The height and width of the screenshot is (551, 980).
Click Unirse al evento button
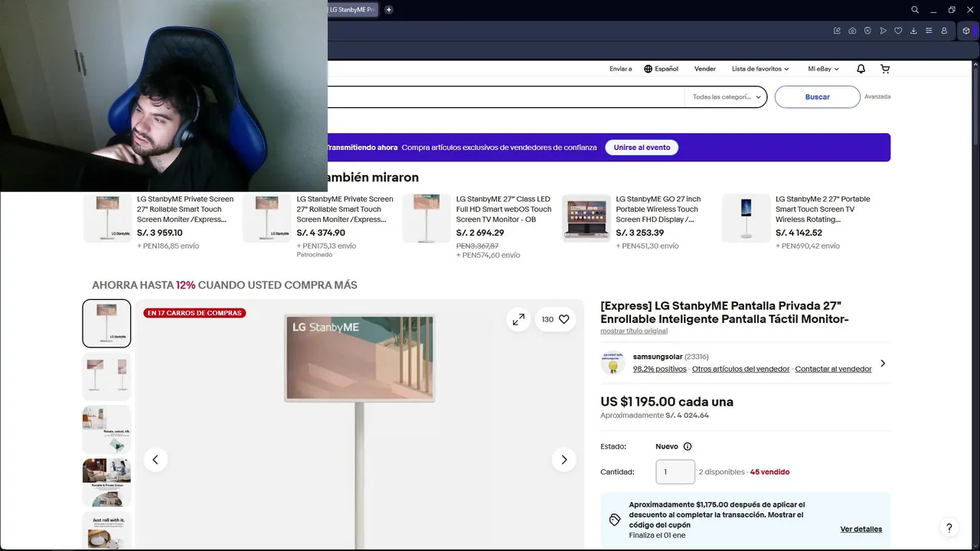point(642,148)
